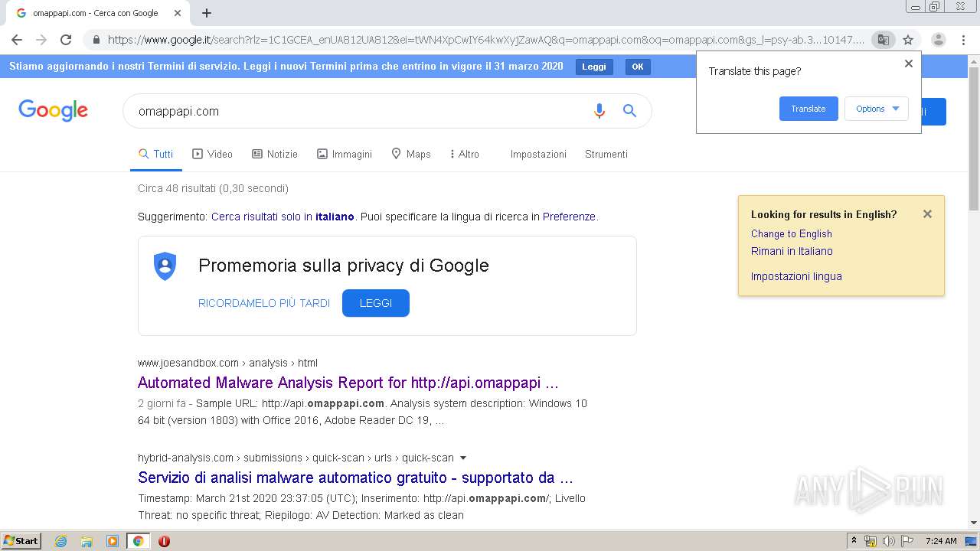This screenshot has height=551, width=980.
Task: Click the Translate button
Action: (x=808, y=109)
